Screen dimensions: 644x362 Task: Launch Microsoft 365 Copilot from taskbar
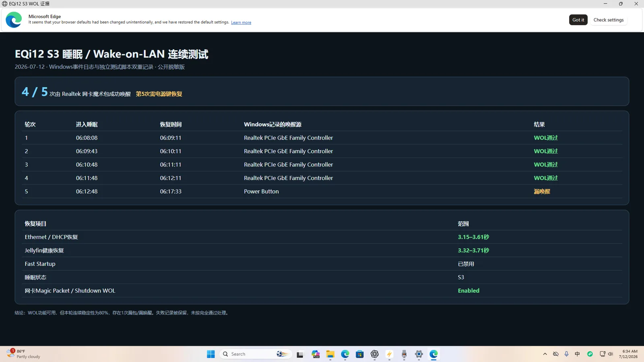tap(316, 354)
